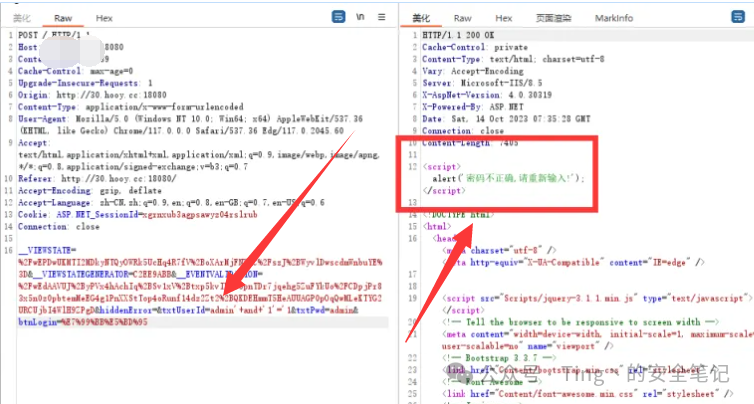Toggle the request pane message wrap icon
Viewport: 754px width, 404px height.
click(338, 17)
